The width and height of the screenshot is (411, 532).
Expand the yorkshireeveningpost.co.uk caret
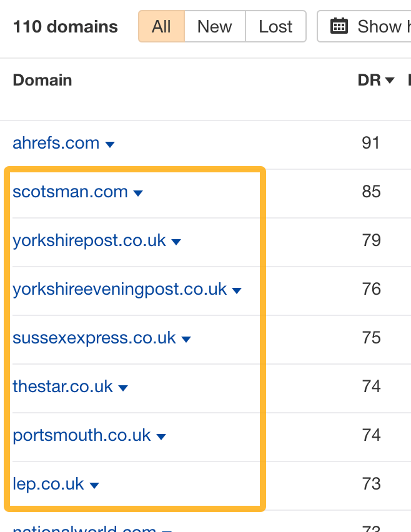(236, 290)
